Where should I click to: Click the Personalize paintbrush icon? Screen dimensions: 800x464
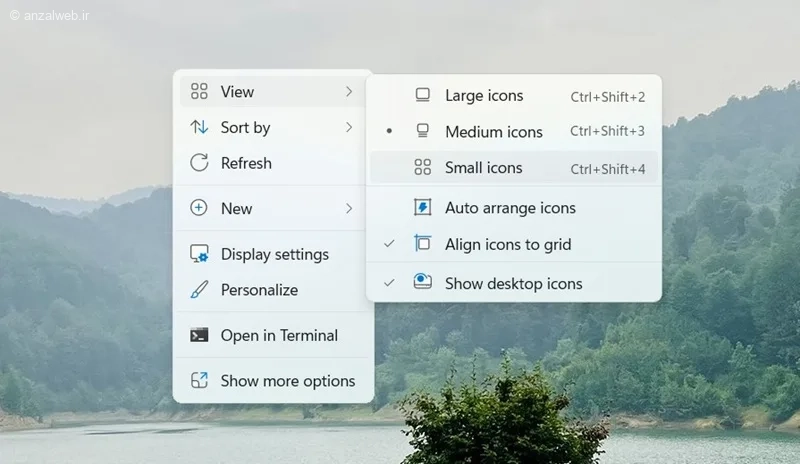199,289
